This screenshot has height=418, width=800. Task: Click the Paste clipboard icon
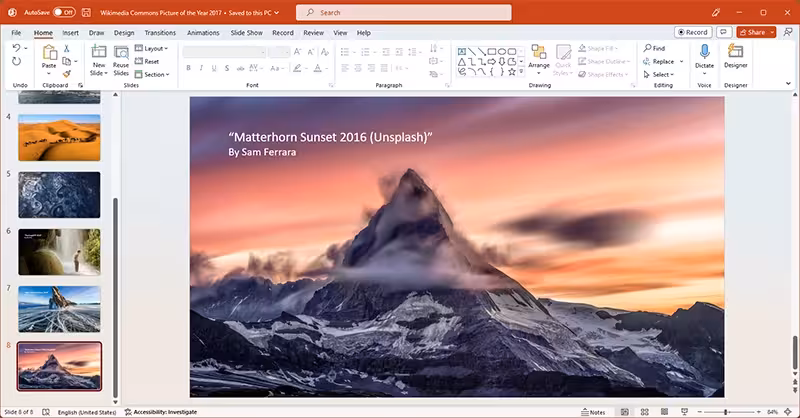point(49,53)
